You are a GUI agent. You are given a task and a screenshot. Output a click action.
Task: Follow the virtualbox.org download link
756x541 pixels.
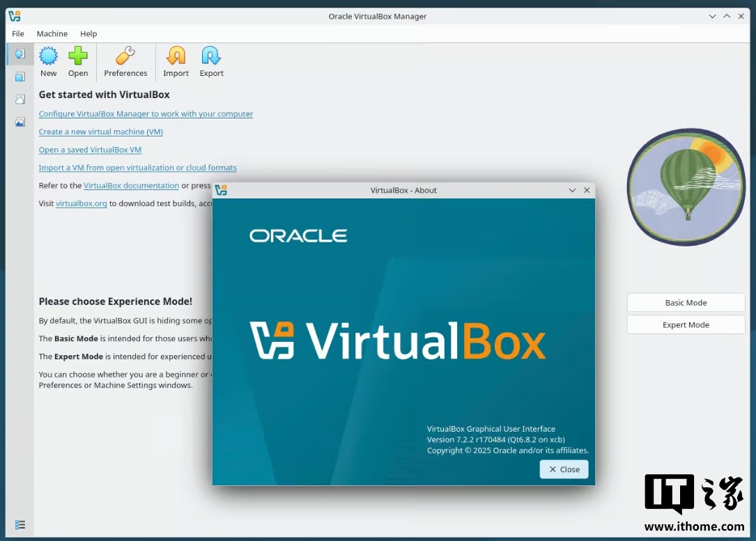click(x=81, y=203)
